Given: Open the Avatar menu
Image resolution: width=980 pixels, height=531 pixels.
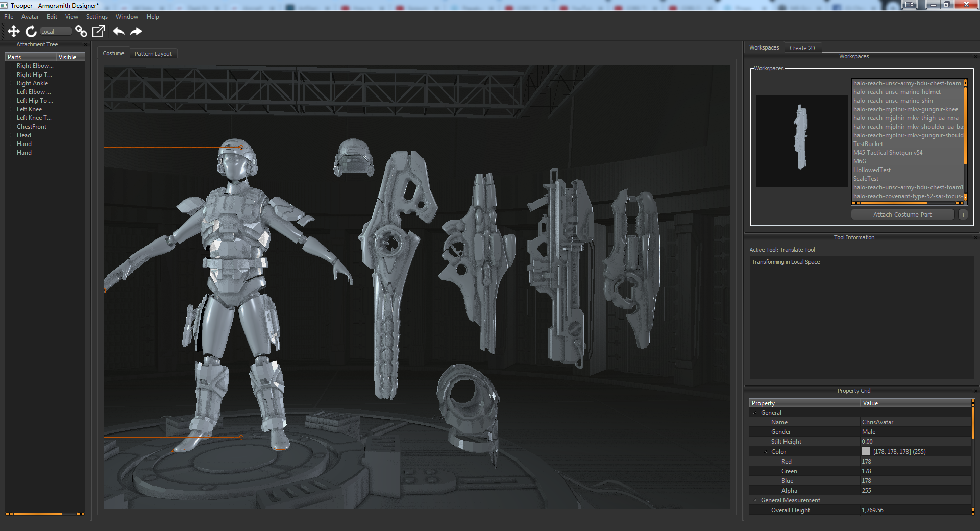Looking at the screenshot, I should [x=30, y=17].
